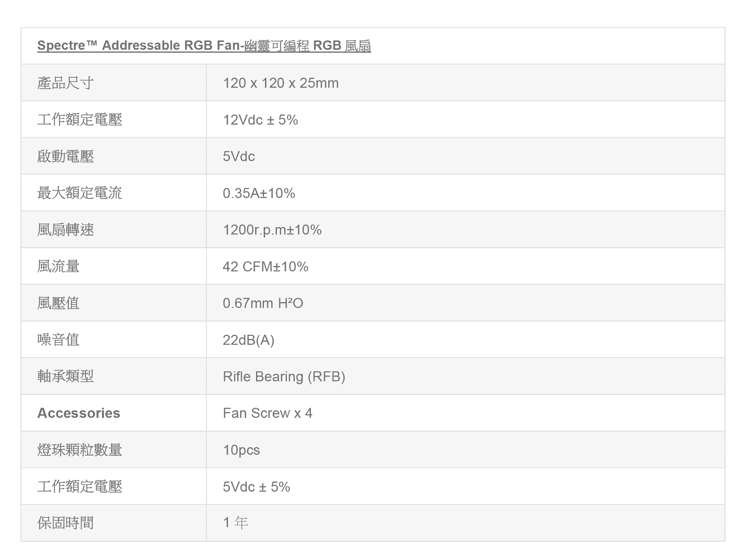
Task: Click the 0.35A±10% current value
Action: coord(259,193)
